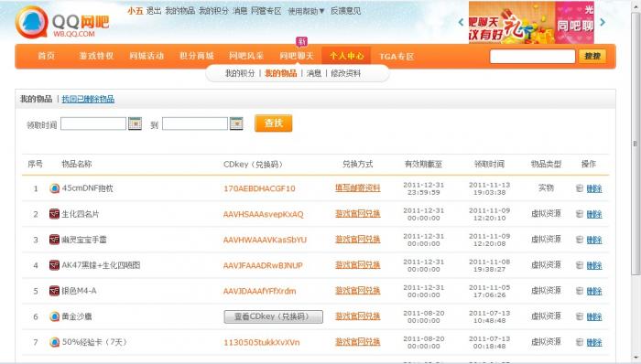This screenshot has width=641, height=364.
Task: Click the 45cmDNF抱枕 item icon
Action: coord(54,188)
